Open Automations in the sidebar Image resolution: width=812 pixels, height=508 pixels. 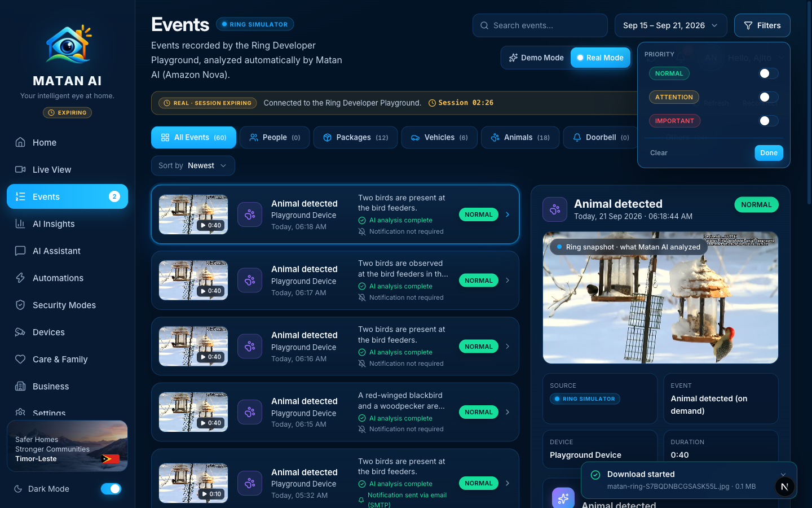pos(67,278)
